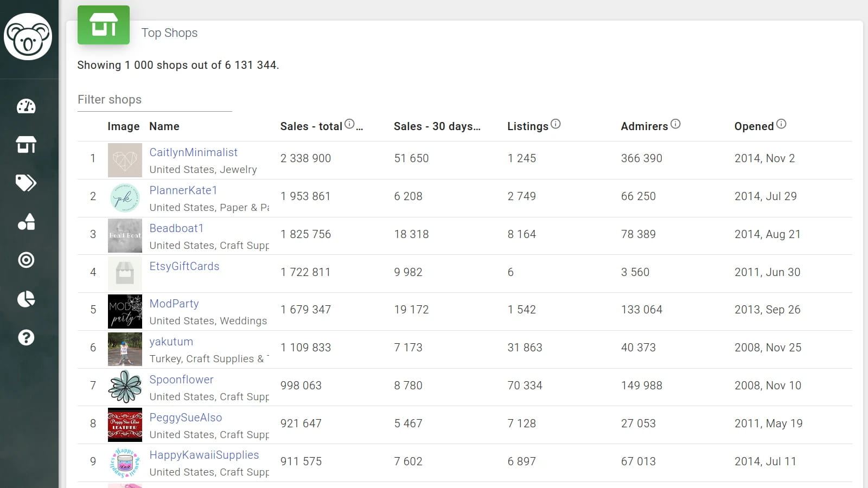868x488 pixels.
Task: Open the PeggySueAlso shop link
Action: 186,418
